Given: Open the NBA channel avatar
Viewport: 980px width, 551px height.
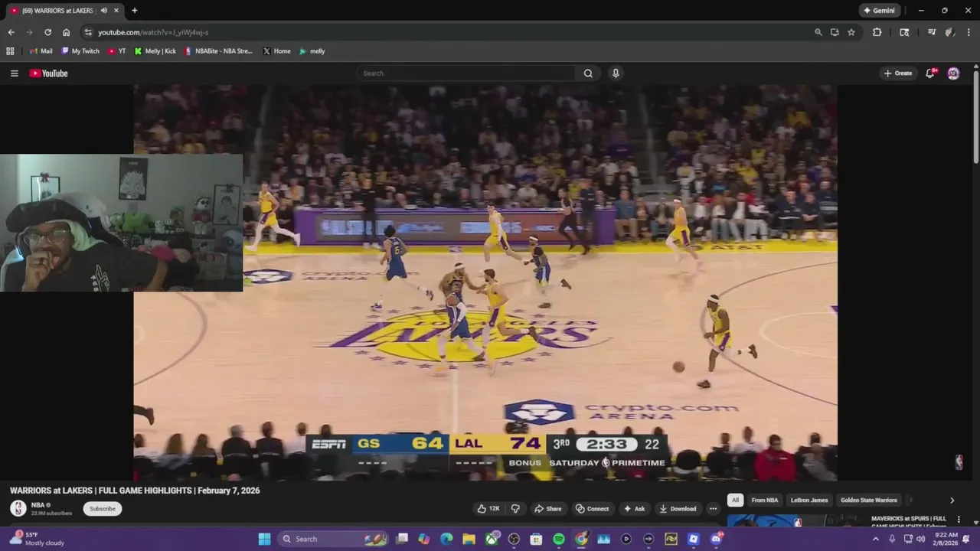Looking at the screenshot, I should pos(18,508).
